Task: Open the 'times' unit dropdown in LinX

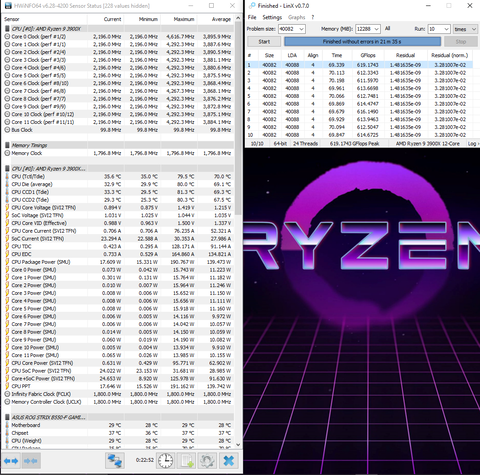Action: 465,29
